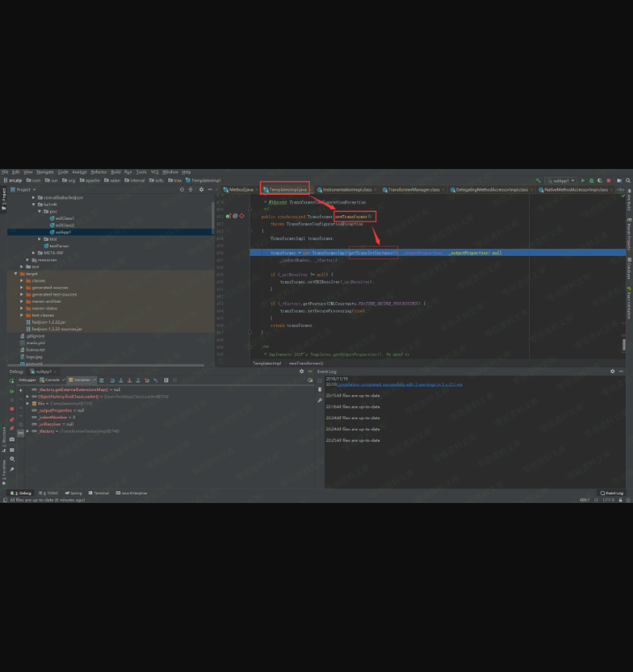Expand the classes folder in target
The height and width of the screenshot is (672, 633).
(23, 281)
